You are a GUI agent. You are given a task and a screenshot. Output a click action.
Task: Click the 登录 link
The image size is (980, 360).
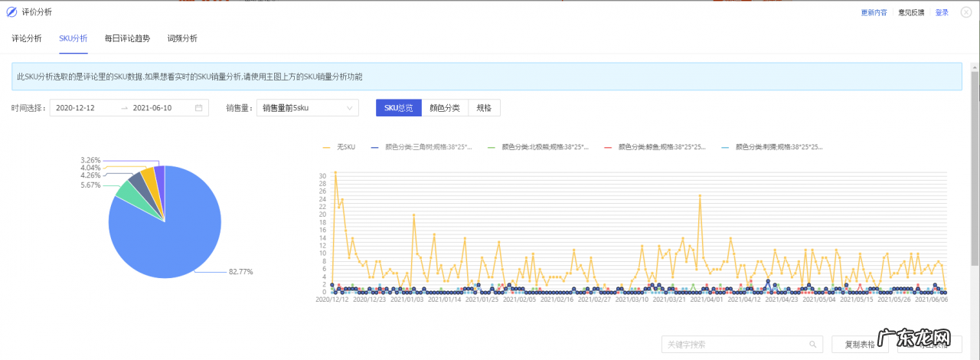[942, 12]
